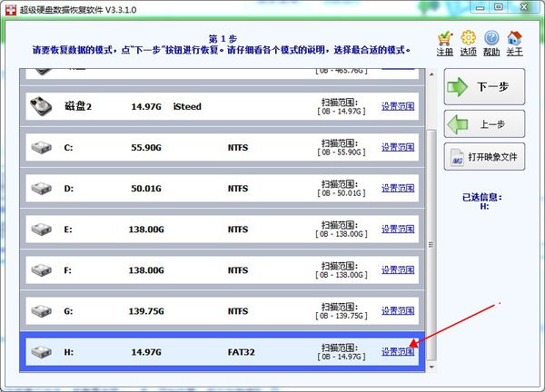Select drive D: row
This screenshot has height=392, width=545.
218,188
